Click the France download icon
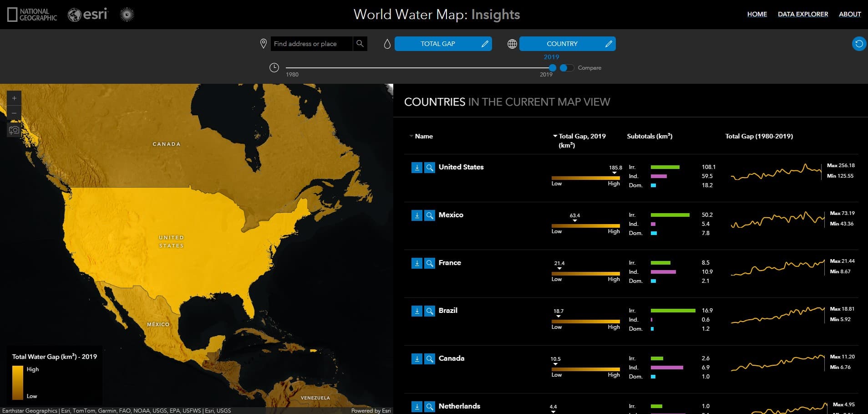Image resolution: width=868 pixels, height=414 pixels. 416,263
